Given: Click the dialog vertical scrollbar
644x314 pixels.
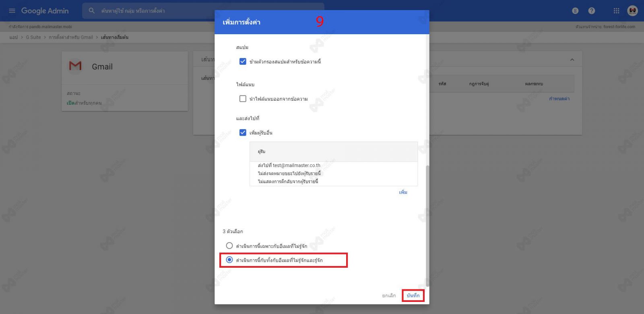Looking at the screenshot, I should point(427,225).
